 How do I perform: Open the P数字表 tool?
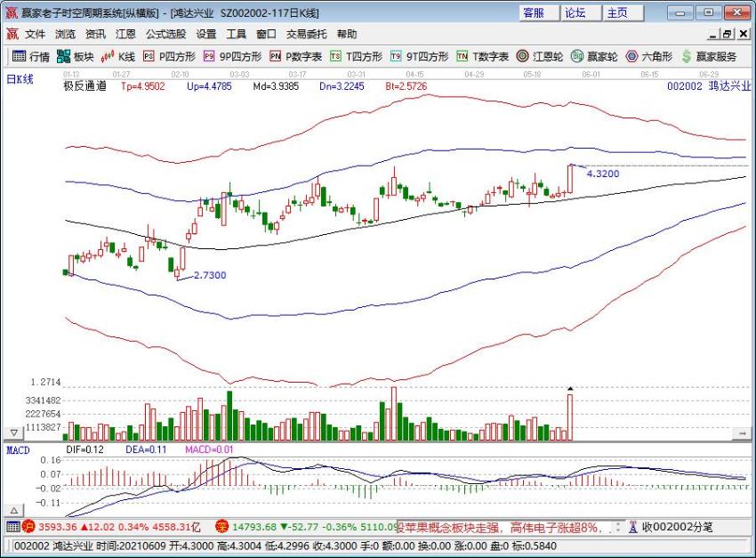coord(295,56)
